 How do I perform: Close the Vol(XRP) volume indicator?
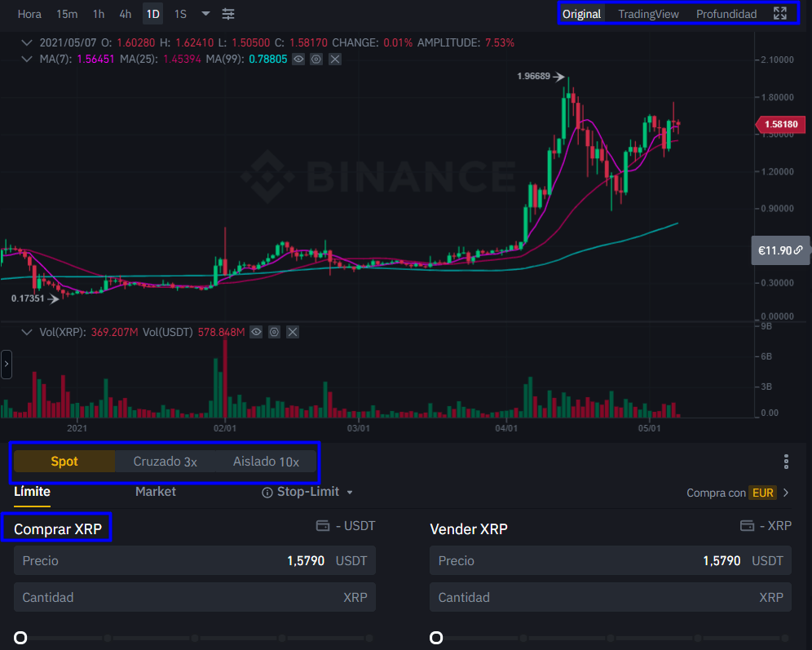click(x=293, y=332)
